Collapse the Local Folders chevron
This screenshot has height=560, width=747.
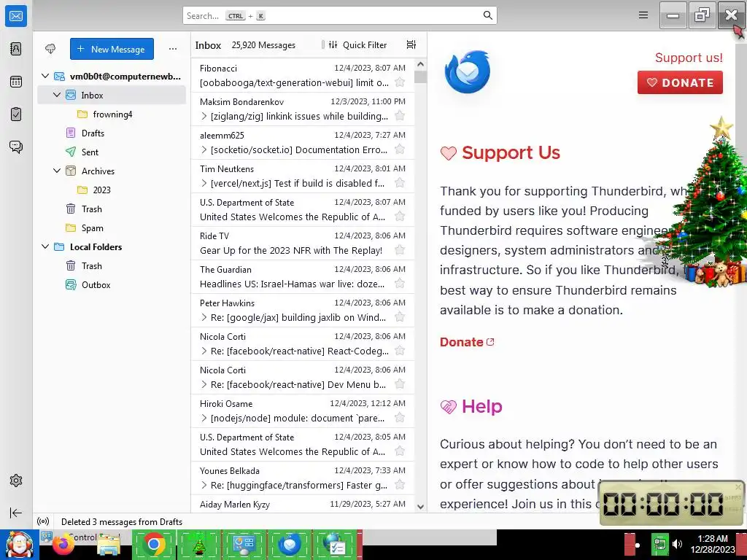(45, 246)
